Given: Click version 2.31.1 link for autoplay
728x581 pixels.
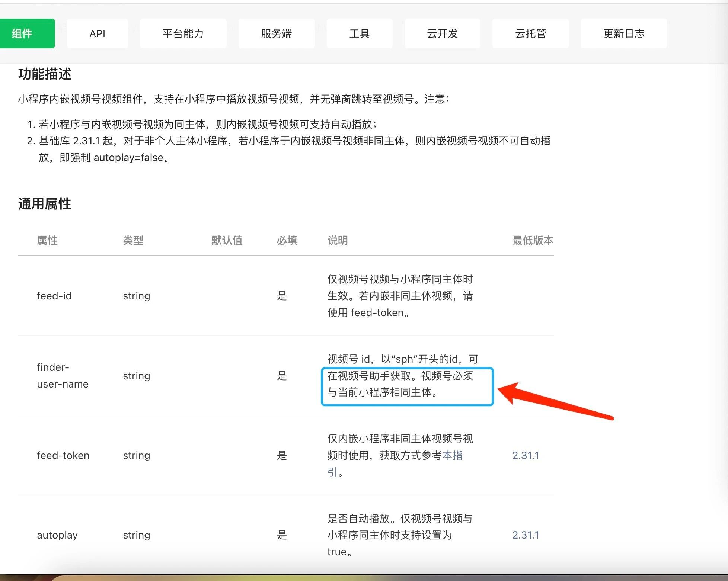Looking at the screenshot, I should [525, 535].
